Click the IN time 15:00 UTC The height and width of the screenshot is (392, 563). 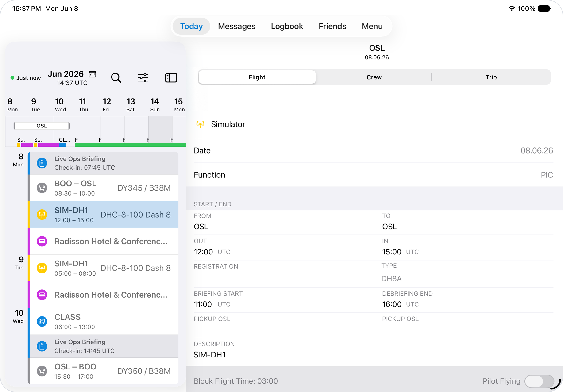(400, 252)
